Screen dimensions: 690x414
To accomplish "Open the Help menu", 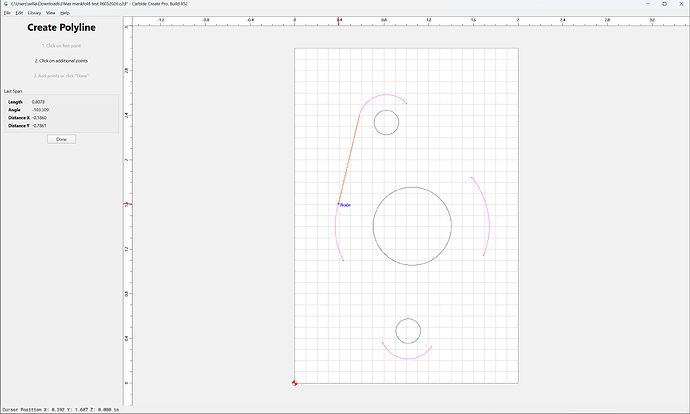I will pos(65,13).
